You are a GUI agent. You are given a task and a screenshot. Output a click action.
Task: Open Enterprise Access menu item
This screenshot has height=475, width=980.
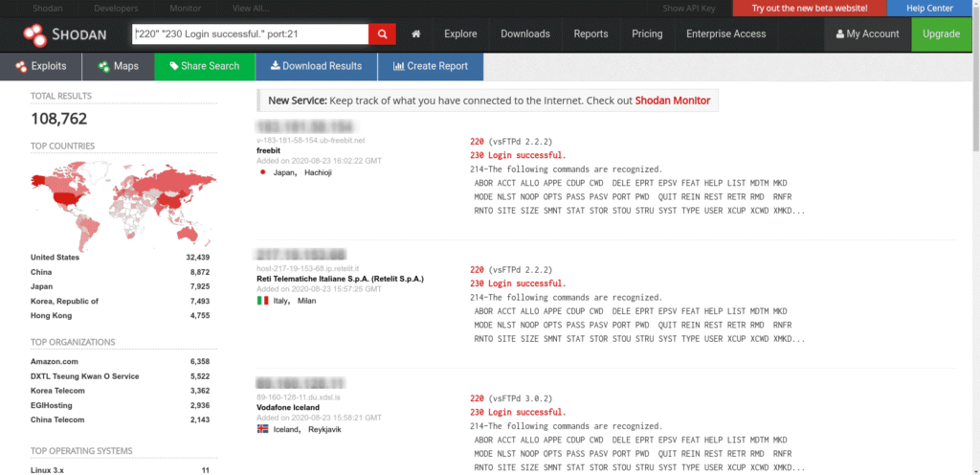(x=725, y=34)
